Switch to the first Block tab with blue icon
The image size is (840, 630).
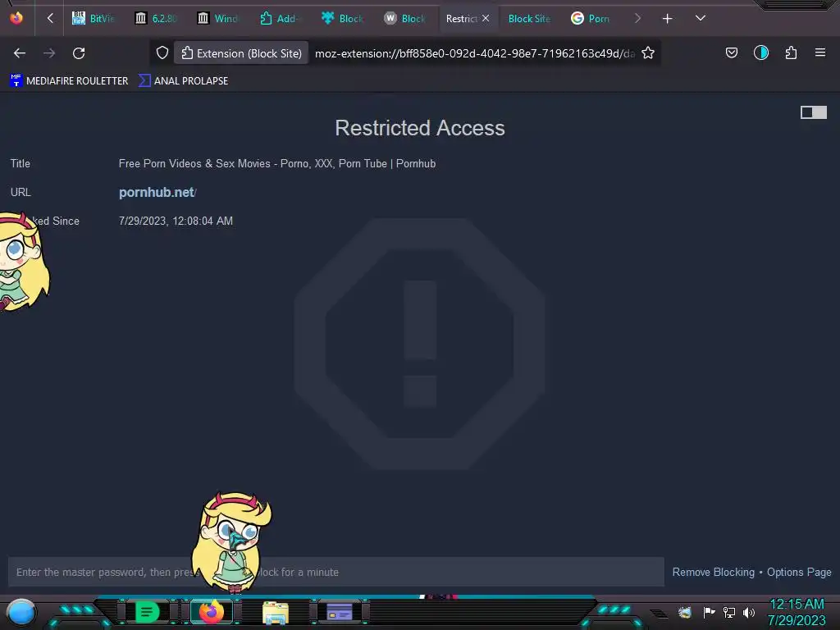click(342, 19)
